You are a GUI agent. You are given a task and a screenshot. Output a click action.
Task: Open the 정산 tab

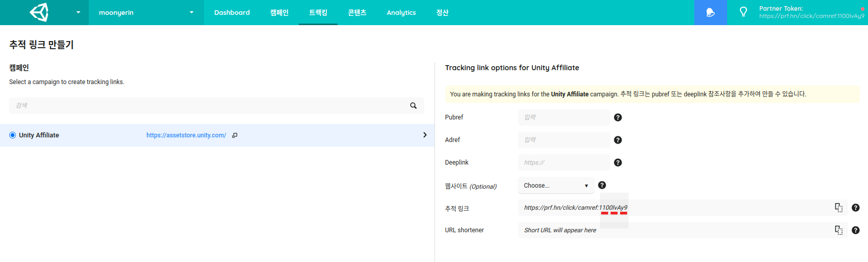click(x=442, y=12)
